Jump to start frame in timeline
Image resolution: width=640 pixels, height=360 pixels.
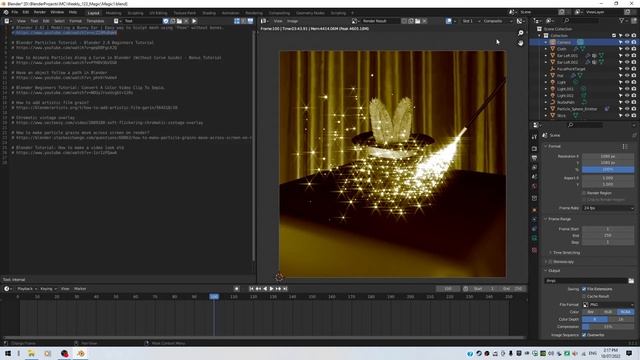tap(251, 289)
